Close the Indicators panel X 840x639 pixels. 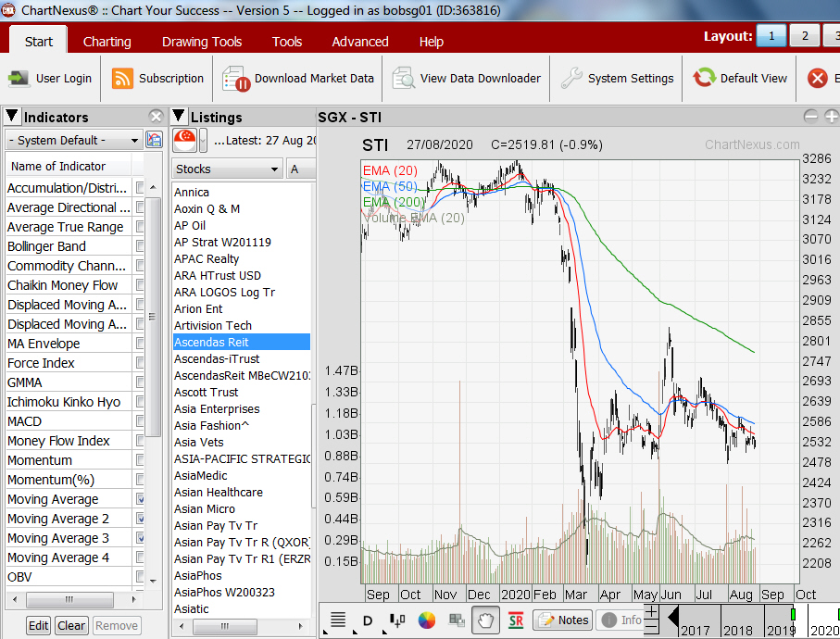pos(156,117)
